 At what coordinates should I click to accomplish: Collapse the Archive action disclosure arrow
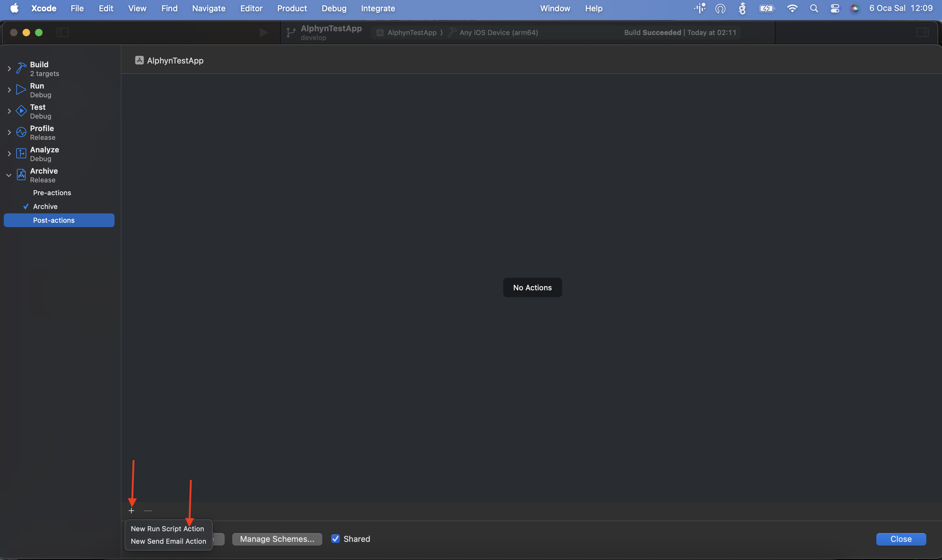9,175
